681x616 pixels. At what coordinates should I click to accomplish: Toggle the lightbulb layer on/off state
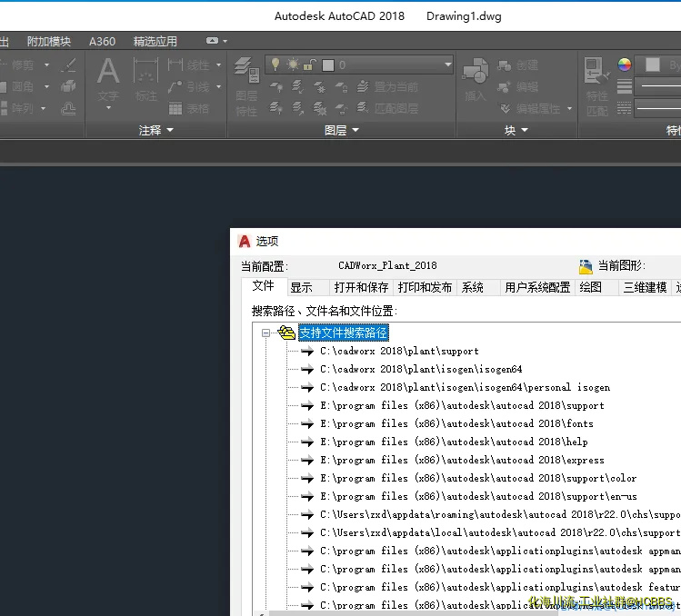(275, 65)
